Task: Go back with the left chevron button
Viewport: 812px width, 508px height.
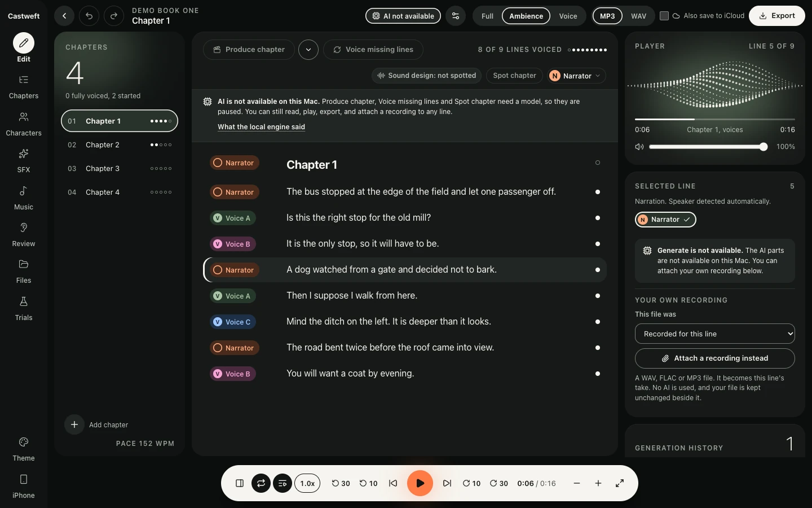Action: click(x=64, y=16)
